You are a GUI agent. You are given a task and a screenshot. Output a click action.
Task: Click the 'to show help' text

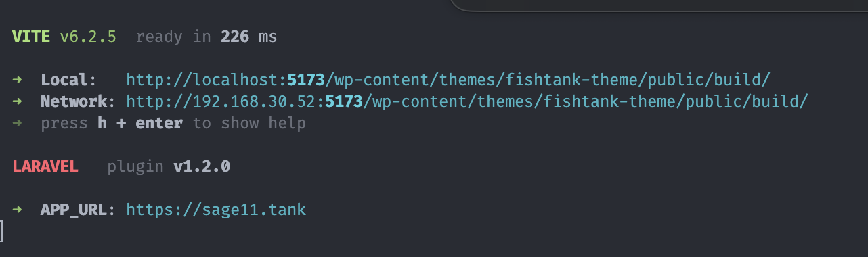[x=249, y=123]
